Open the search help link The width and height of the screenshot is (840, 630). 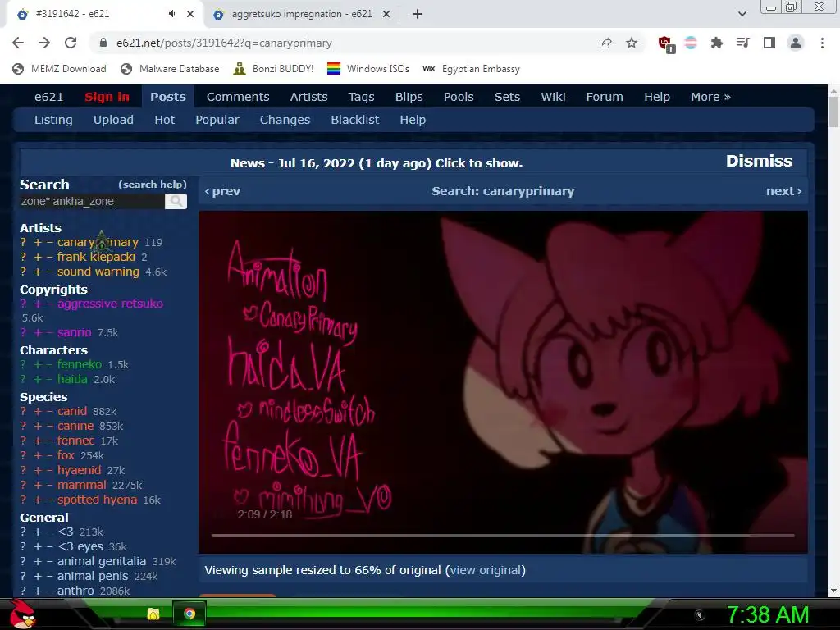coord(153,185)
